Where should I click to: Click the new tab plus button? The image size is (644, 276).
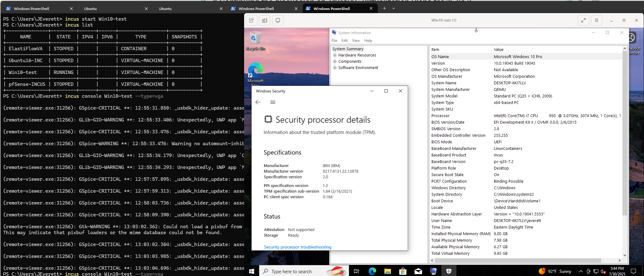point(384,8)
